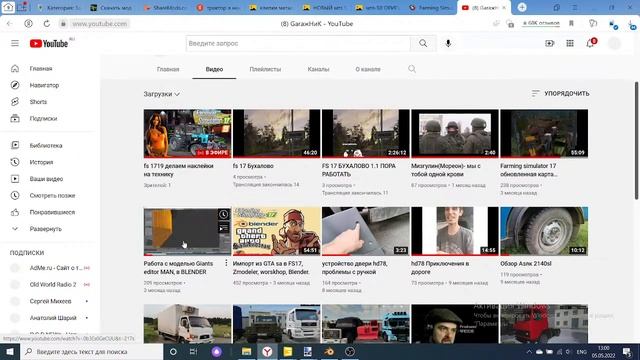Click ENG language indicator
640x360 pixels.
[581, 352]
